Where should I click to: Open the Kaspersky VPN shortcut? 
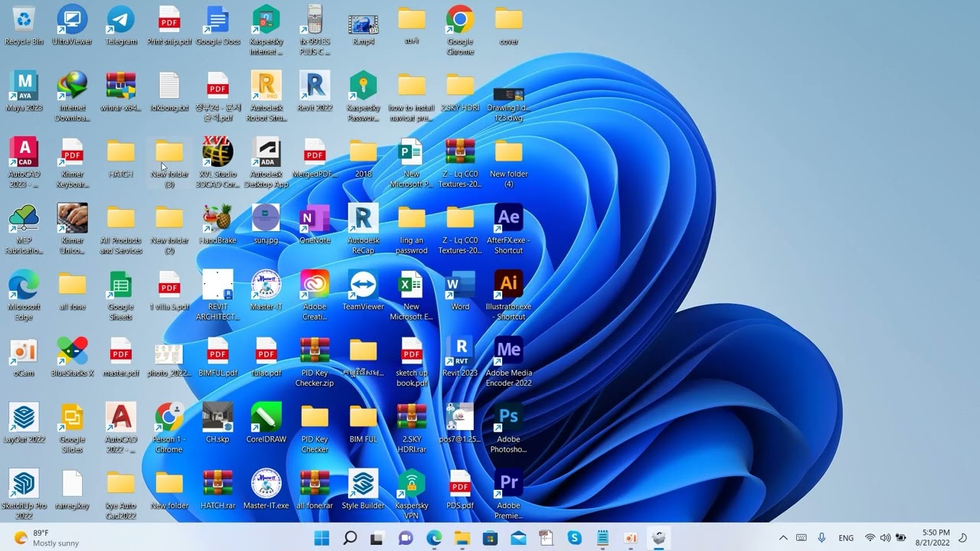[412, 495]
